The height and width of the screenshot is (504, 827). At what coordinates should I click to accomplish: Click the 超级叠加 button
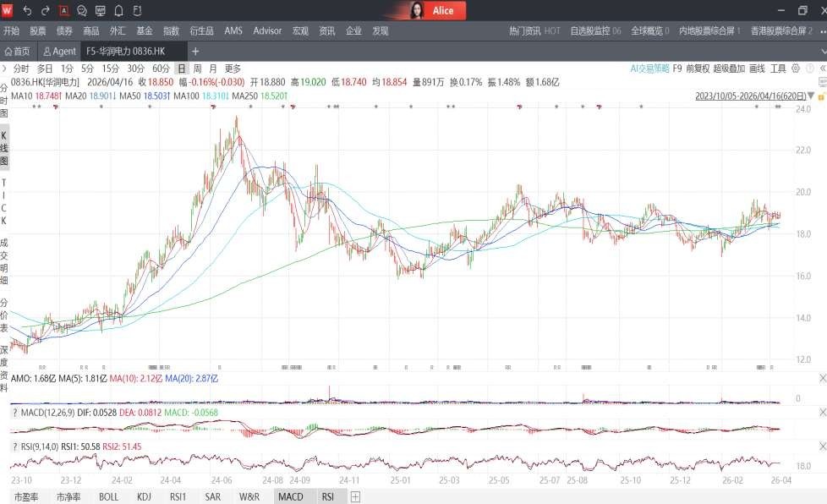[729, 68]
